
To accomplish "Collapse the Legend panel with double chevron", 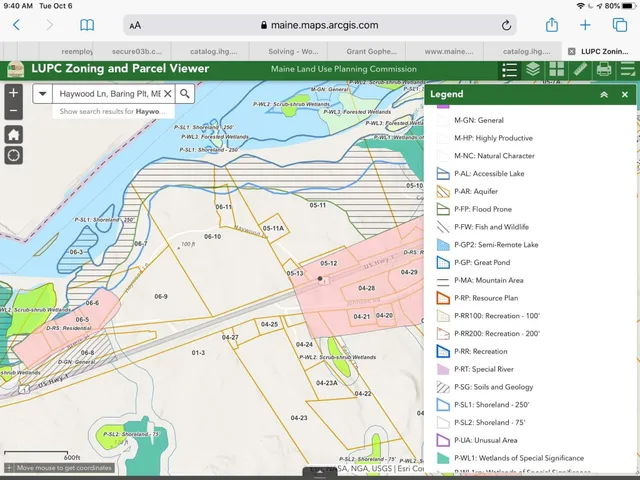I will pyautogui.click(x=604, y=94).
